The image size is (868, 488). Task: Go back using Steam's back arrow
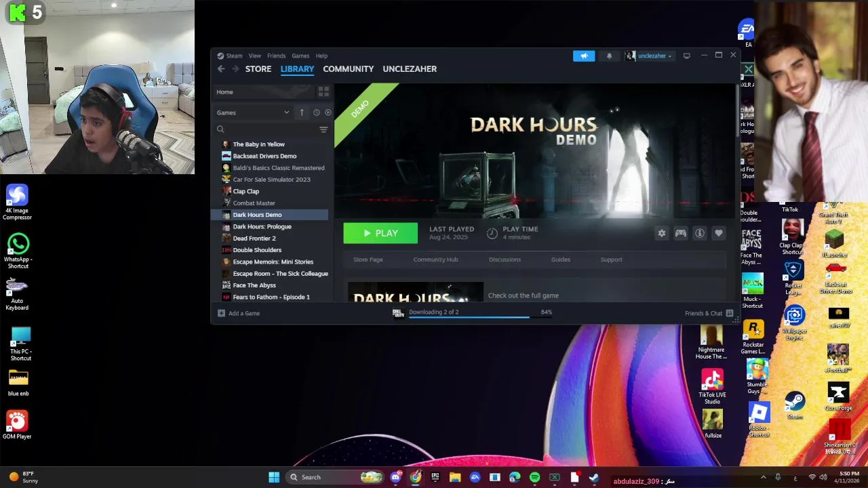tap(221, 69)
